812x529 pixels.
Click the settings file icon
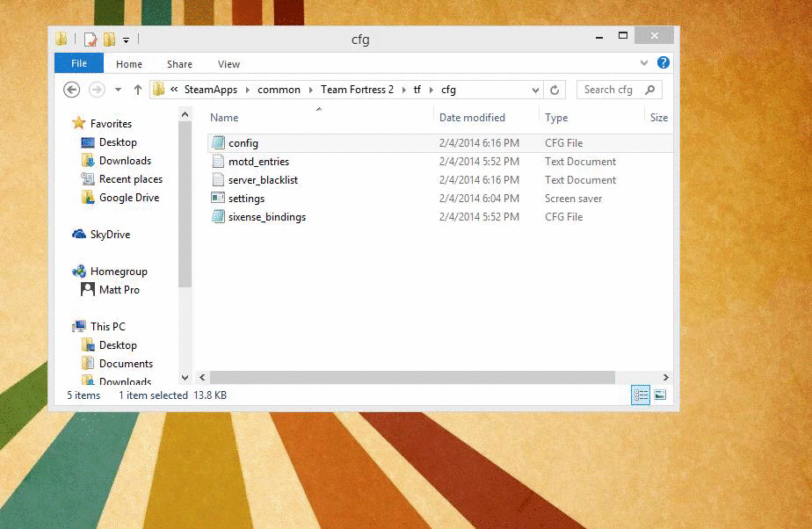pos(218,198)
